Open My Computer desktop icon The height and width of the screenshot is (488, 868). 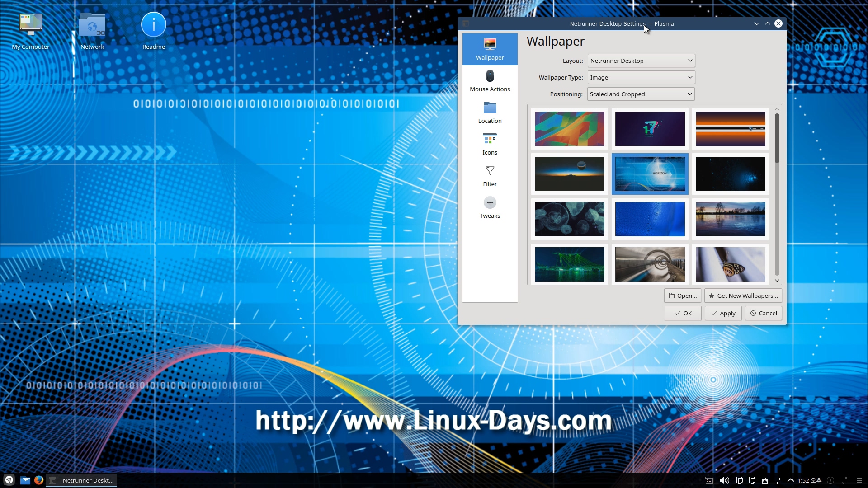pyautogui.click(x=30, y=31)
